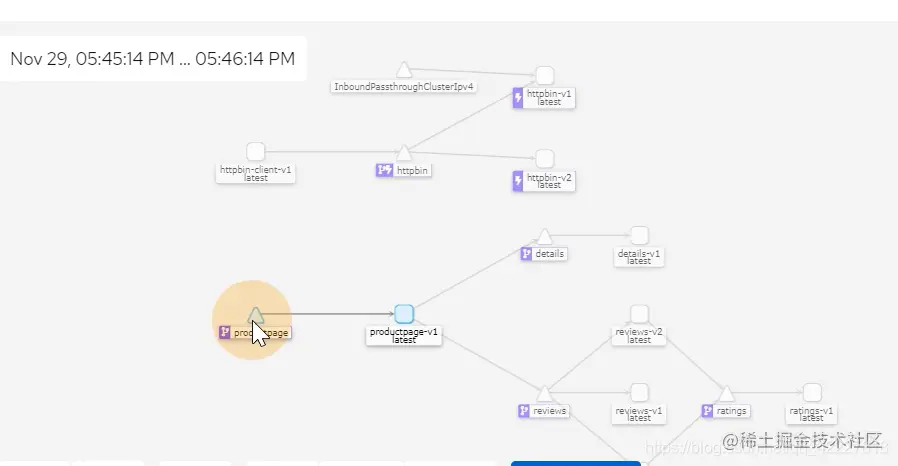Click the edge from productpage to productpage-v1

[x=329, y=314]
